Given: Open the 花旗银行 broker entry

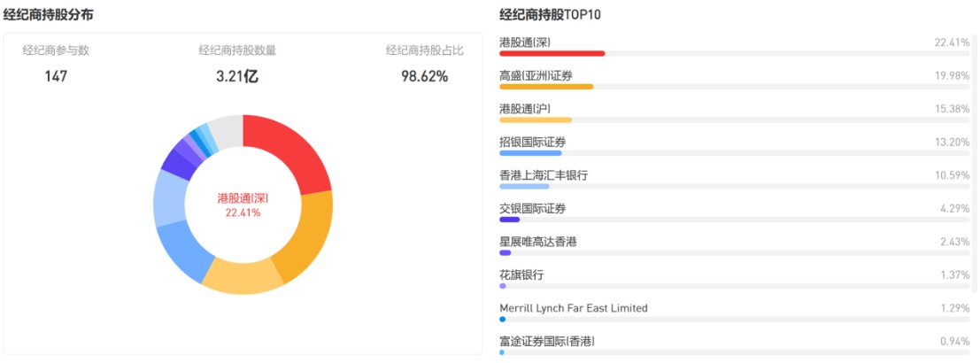Looking at the screenshot, I should click(x=521, y=275).
